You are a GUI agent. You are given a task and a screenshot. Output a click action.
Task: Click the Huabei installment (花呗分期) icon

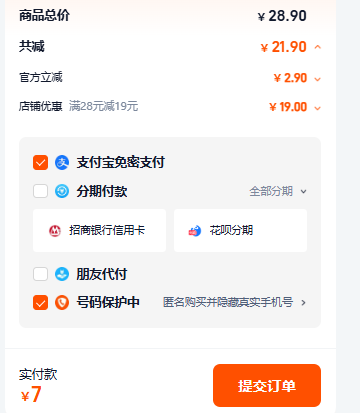click(195, 231)
